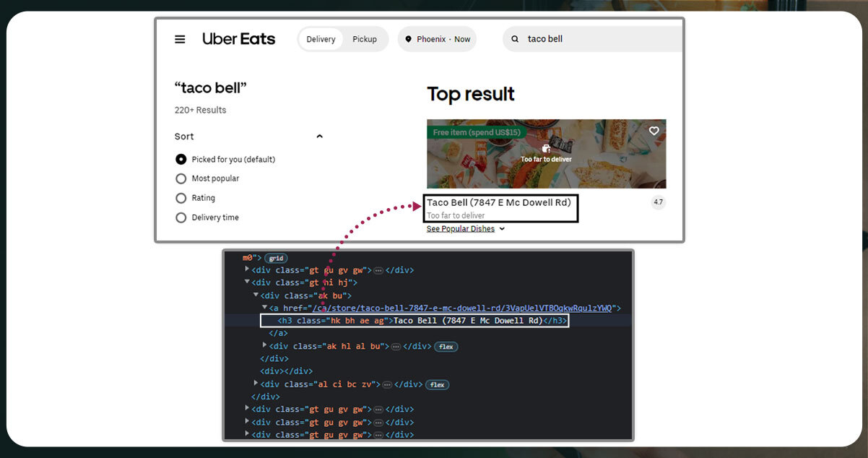
Task: Click the Uber Eats logo
Action: (x=238, y=39)
